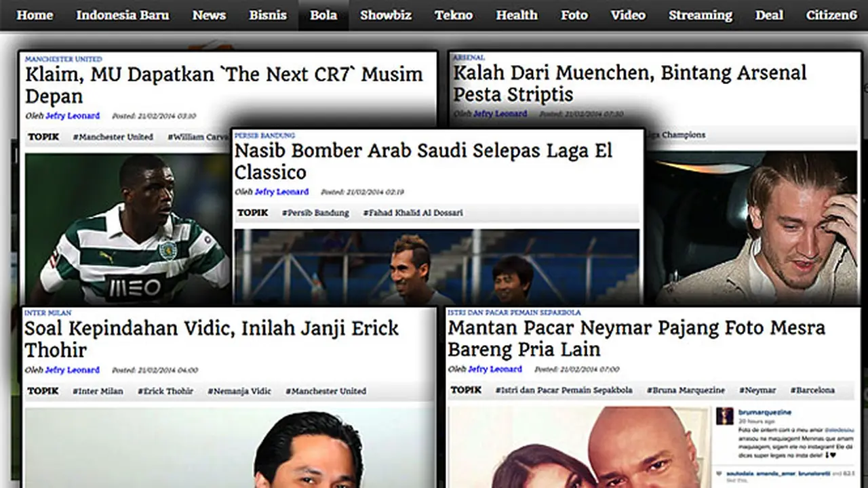Open Jefry Leonard's profile in the CR7 article
Screen dimensions: 868x488
pyautogui.click(x=73, y=116)
